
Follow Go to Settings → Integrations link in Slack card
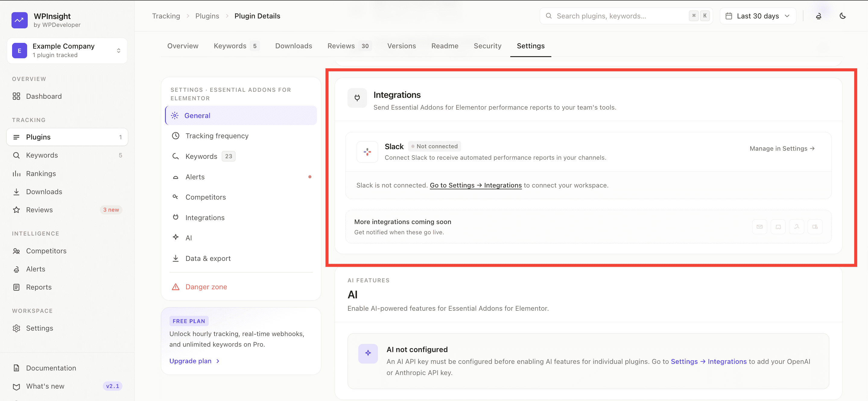475,185
